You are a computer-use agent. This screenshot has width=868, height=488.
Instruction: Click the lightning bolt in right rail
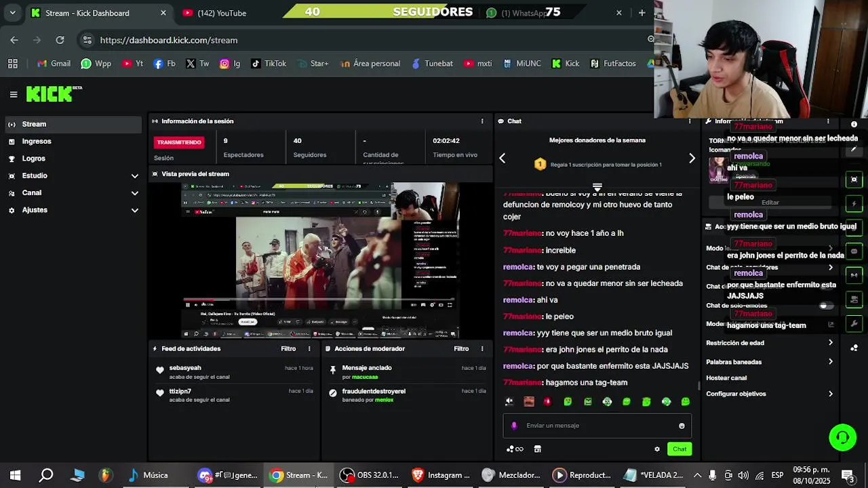[x=854, y=203]
